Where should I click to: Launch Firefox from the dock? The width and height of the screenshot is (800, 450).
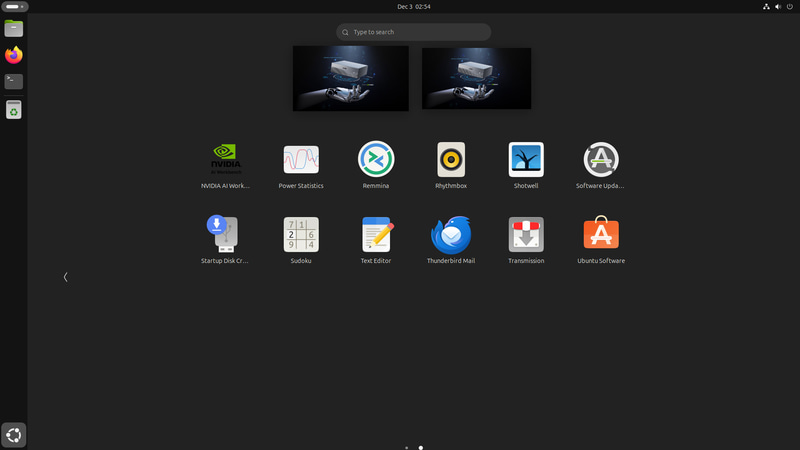(x=14, y=55)
